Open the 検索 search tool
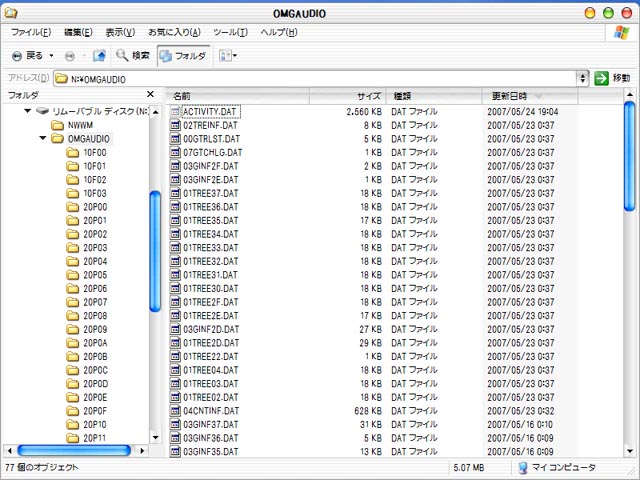The image size is (640, 480). (133, 56)
